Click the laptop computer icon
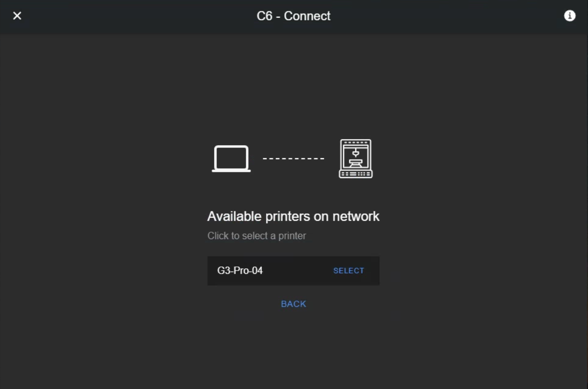 [231, 159]
